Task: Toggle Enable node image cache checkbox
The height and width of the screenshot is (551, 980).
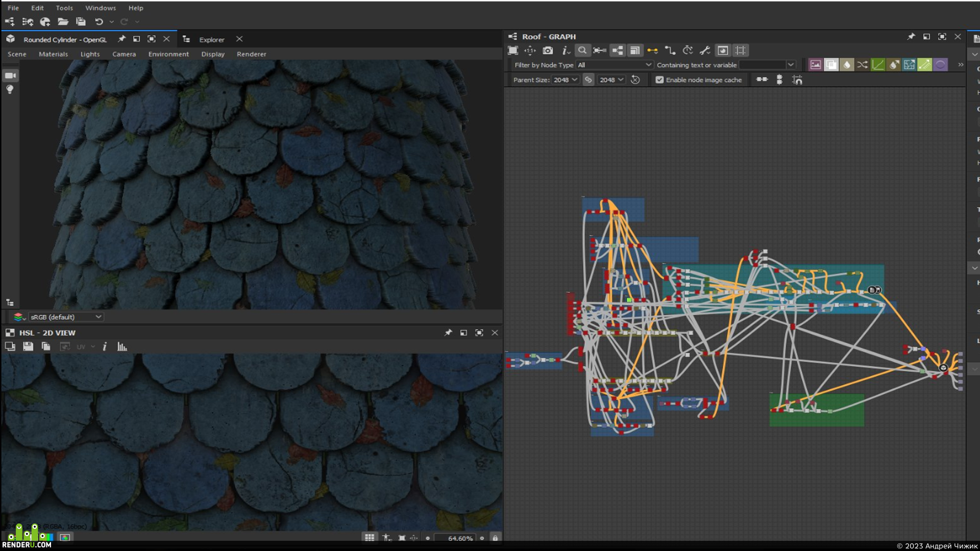Action: 659,80
